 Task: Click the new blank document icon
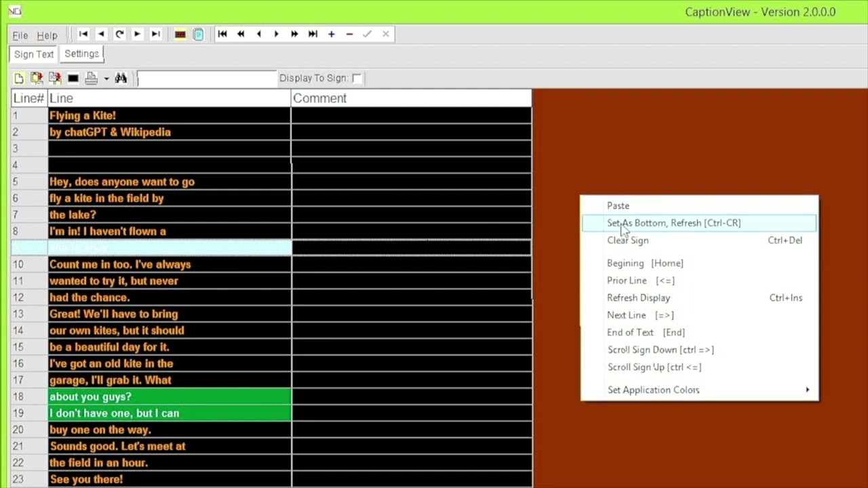pyautogui.click(x=19, y=79)
